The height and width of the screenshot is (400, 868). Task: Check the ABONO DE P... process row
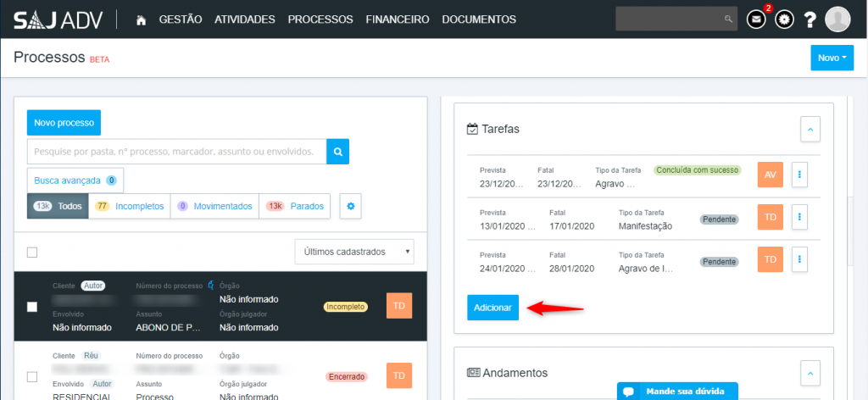tap(32, 307)
